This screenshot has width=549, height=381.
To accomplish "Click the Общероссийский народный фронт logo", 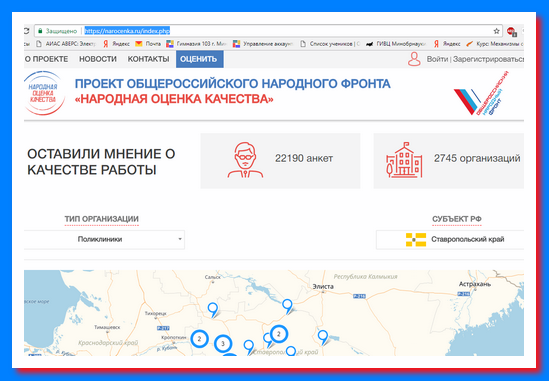I will pos(481,93).
